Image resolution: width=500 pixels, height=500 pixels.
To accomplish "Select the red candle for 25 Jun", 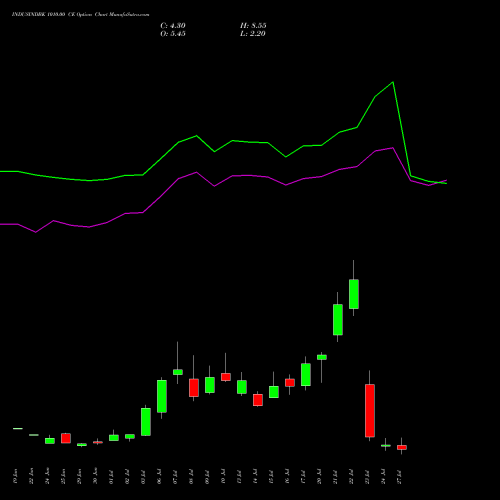I will click(66, 438).
